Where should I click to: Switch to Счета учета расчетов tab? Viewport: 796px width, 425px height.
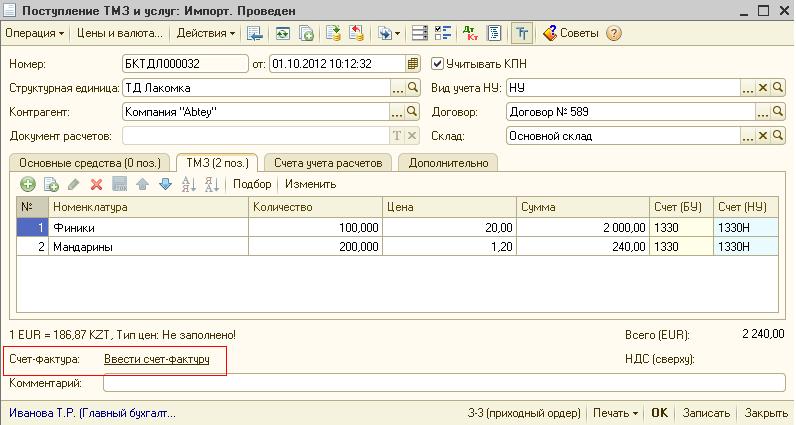click(x=327, y=162)
